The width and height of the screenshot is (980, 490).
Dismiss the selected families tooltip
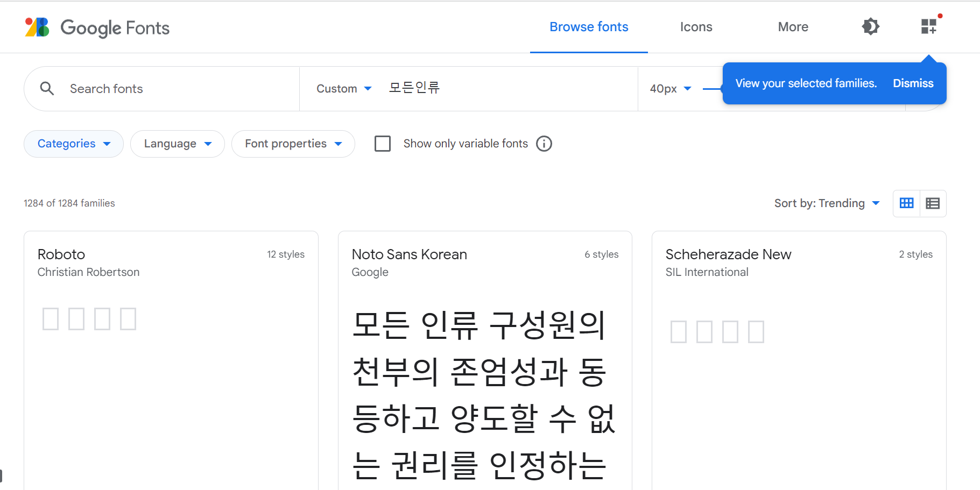click(913, 83)
